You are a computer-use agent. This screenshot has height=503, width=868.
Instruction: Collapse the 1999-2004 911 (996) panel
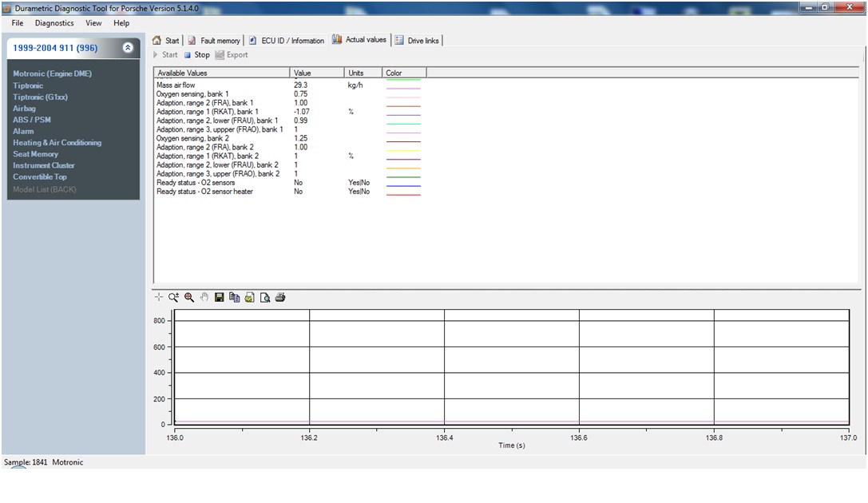[x=128, y=48]
